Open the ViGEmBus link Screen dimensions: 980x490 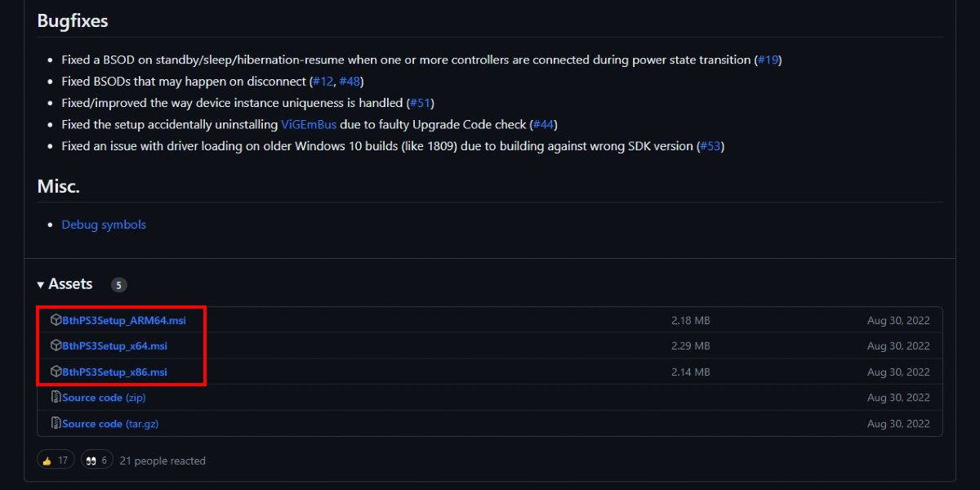(x=308, y=124)
